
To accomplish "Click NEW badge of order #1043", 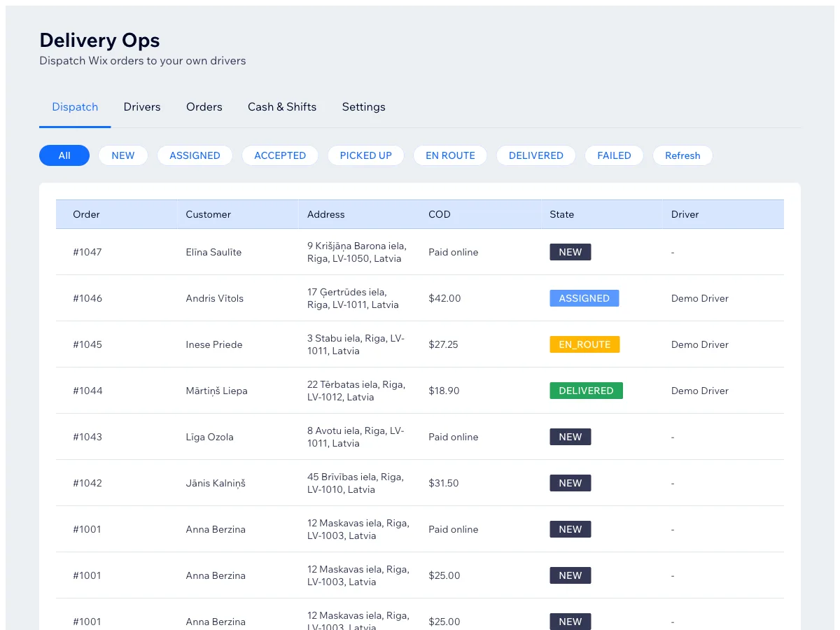I will [x=570, y=437].
